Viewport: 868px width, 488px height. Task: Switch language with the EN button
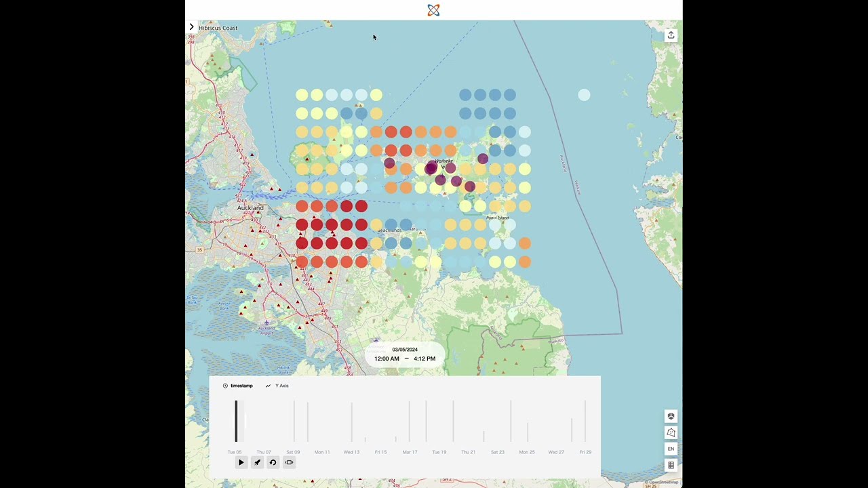671,449
